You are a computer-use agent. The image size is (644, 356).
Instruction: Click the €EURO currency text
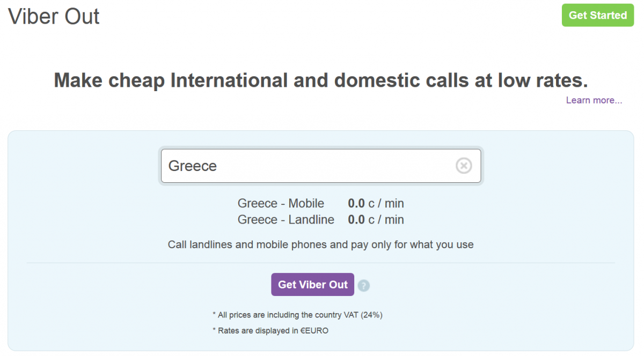[314, 331]
